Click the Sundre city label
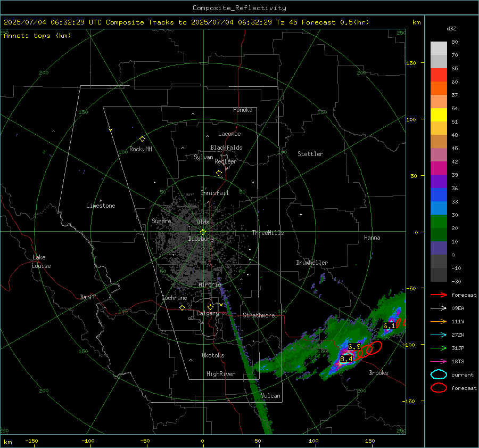The width and height of the screenshot is (479, 448). tap(161, 221)
